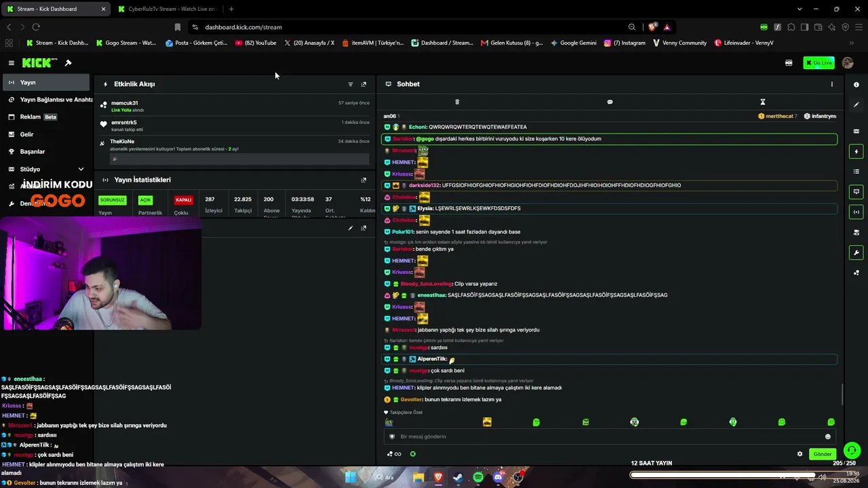
Task: Toggle the lightning activity panel in right sidebar
Action: point(856,151)
